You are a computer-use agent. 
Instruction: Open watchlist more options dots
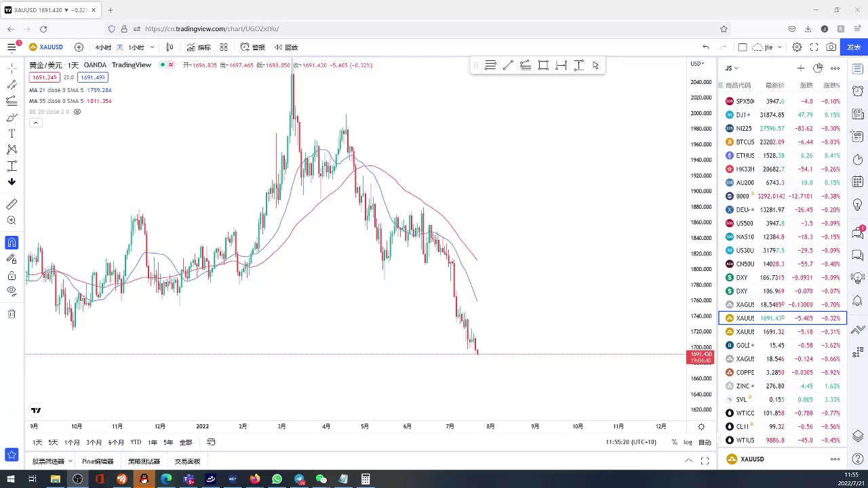(x=835, y=68)
